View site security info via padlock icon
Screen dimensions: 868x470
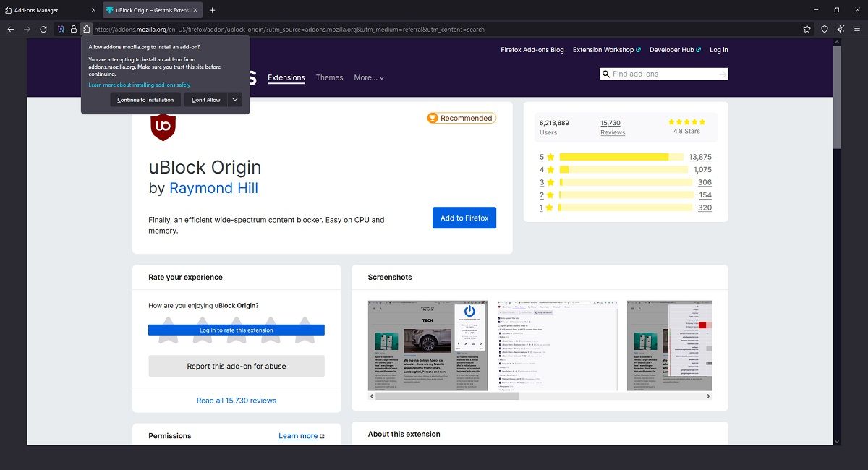(73, 30)
